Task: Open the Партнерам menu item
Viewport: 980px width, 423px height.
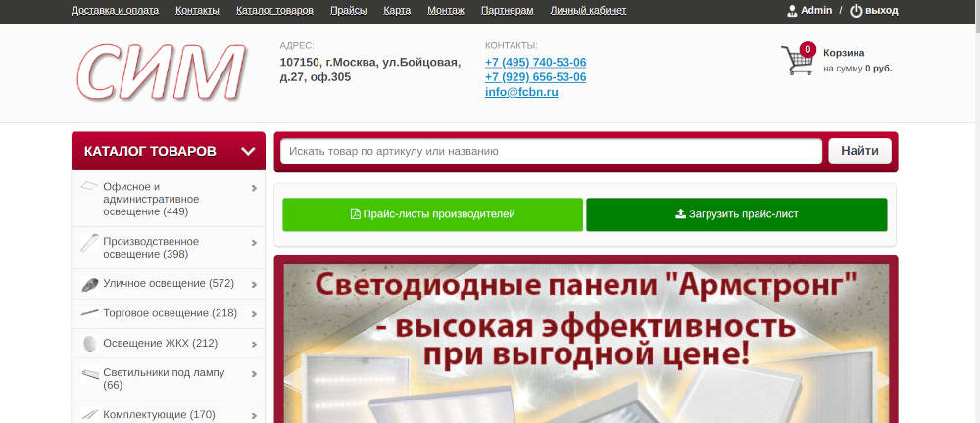Action: point(508,10)
